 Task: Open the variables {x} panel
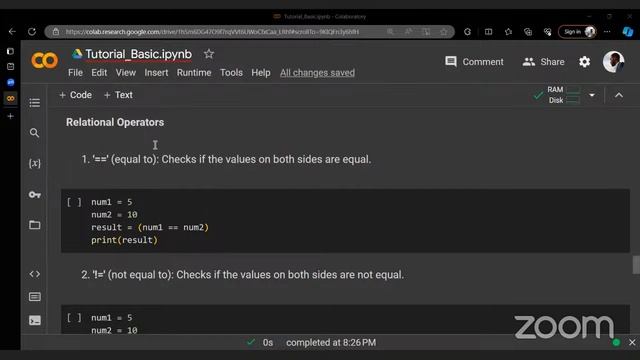coord(35,163)
